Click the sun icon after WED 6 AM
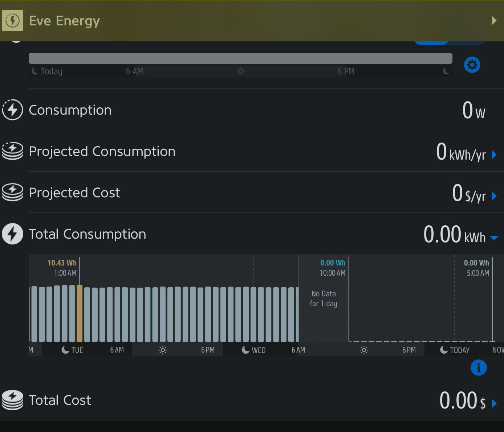504x432 pixels. pos(364,350)
